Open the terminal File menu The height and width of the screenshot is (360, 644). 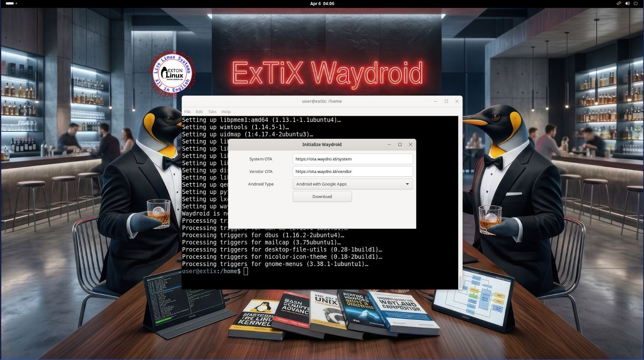point(187,112)
